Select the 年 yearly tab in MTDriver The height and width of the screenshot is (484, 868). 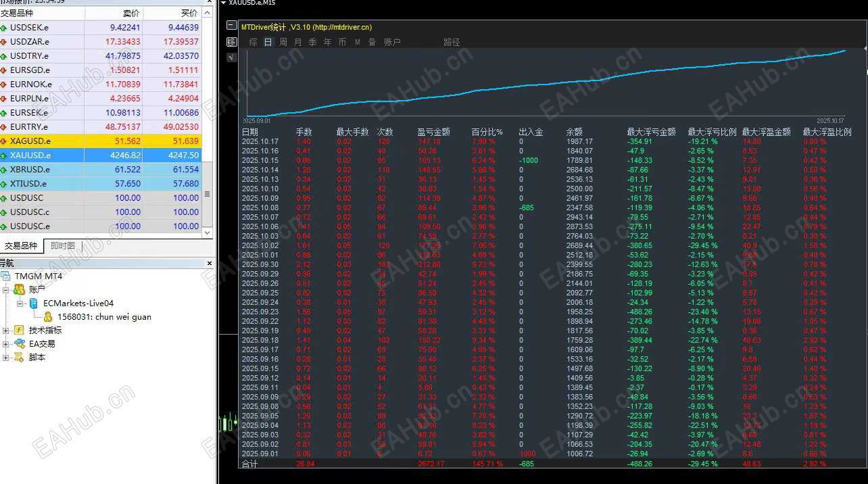pos(328,42)
